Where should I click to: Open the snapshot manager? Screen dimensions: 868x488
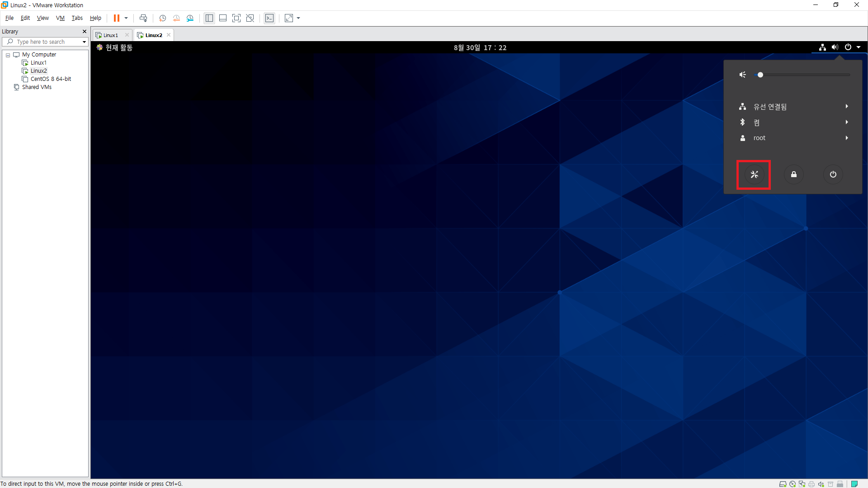tap(190, 18)
